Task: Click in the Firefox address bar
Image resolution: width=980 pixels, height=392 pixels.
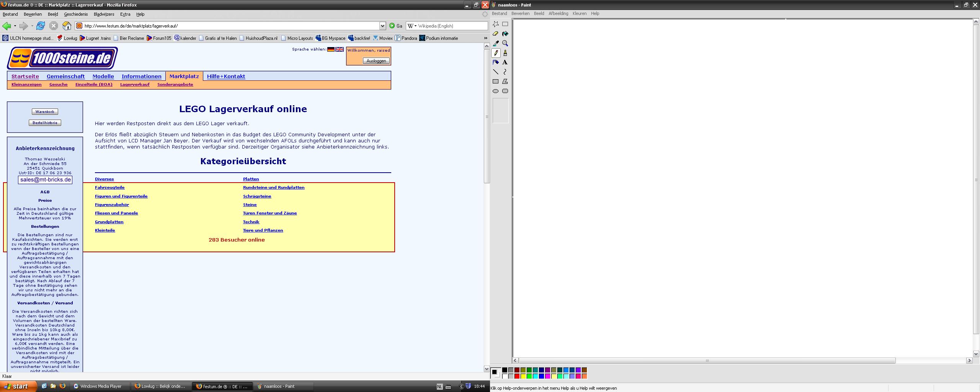Action: click(231, 26)
